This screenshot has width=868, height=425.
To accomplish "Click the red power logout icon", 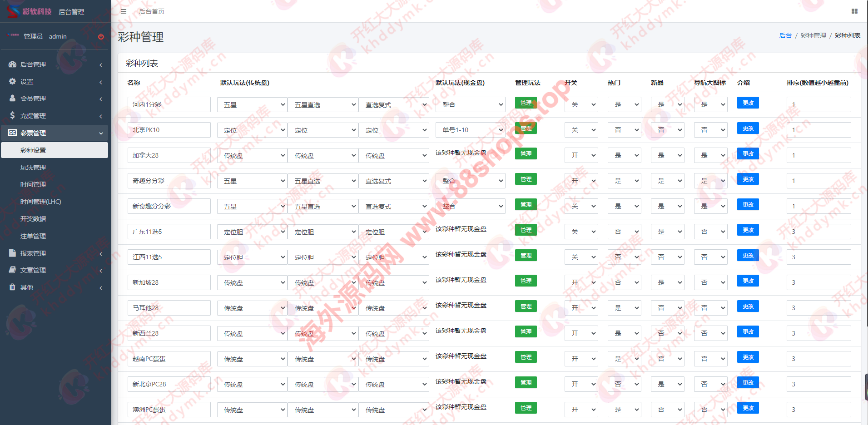I will click(101, 37).
